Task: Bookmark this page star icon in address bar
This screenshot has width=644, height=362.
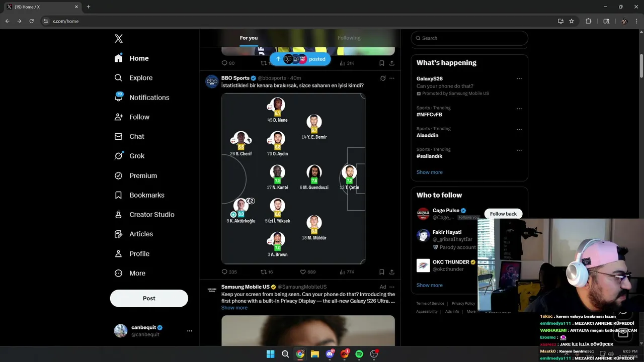Action: pyautogui.click(x=572, y=21)
